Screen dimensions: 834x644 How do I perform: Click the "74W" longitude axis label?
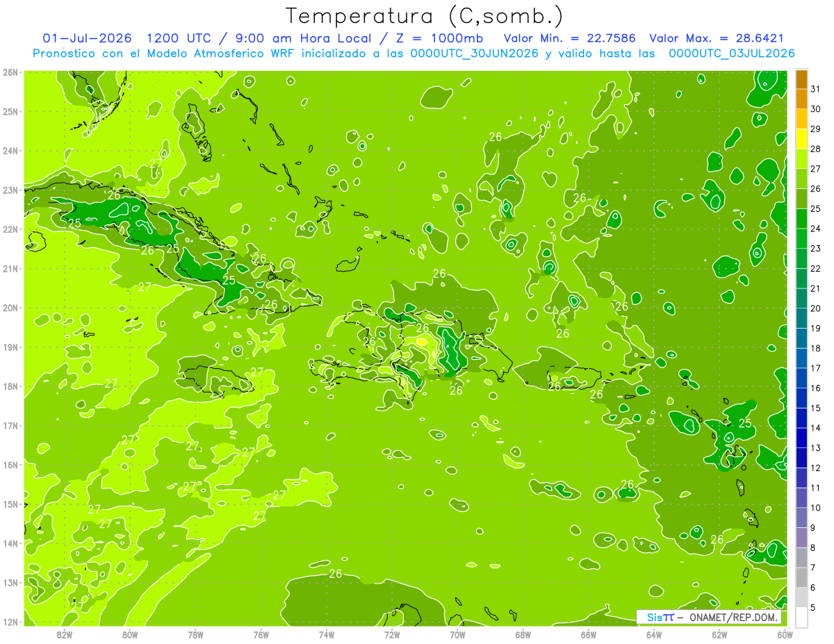(327, 634)
